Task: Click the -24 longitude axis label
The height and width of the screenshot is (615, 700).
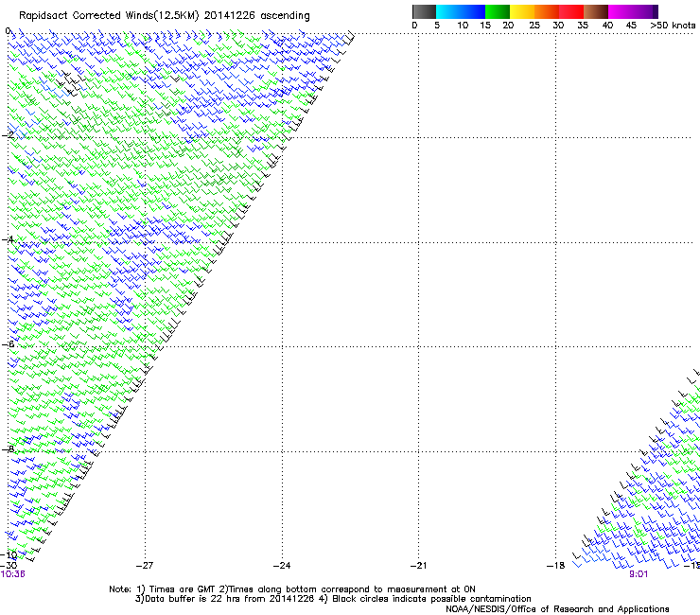Action: pyautogui.click(x=282, y=566)
